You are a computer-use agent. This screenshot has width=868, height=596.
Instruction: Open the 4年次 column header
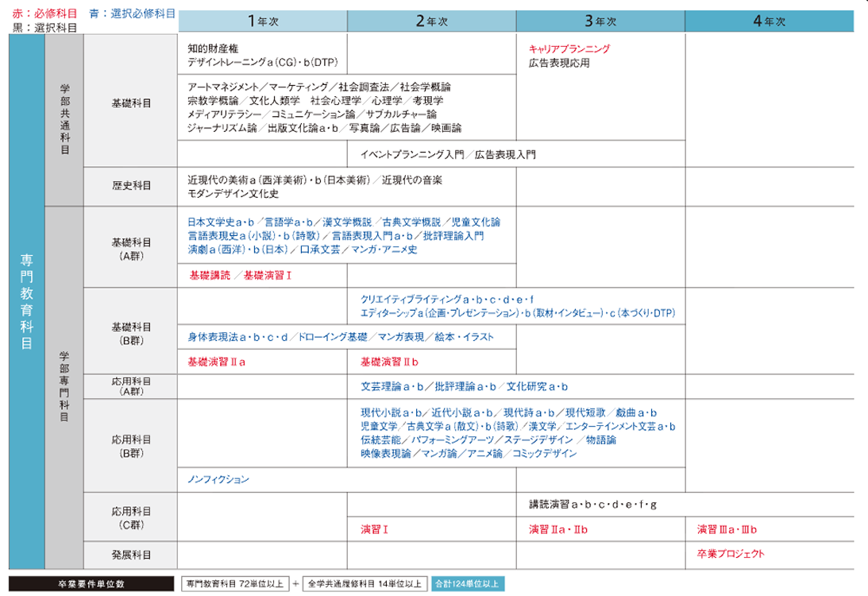point(769,21)
